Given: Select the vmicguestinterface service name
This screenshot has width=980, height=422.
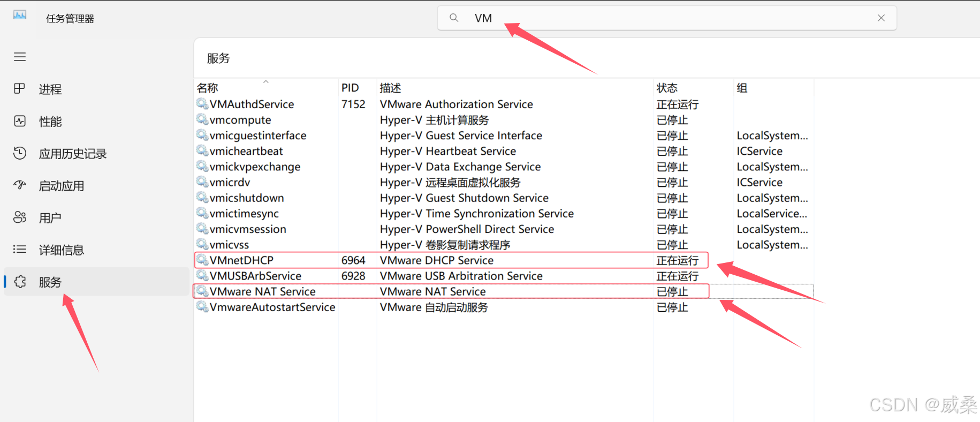Looking at the screenshot, I should point(258,135).
